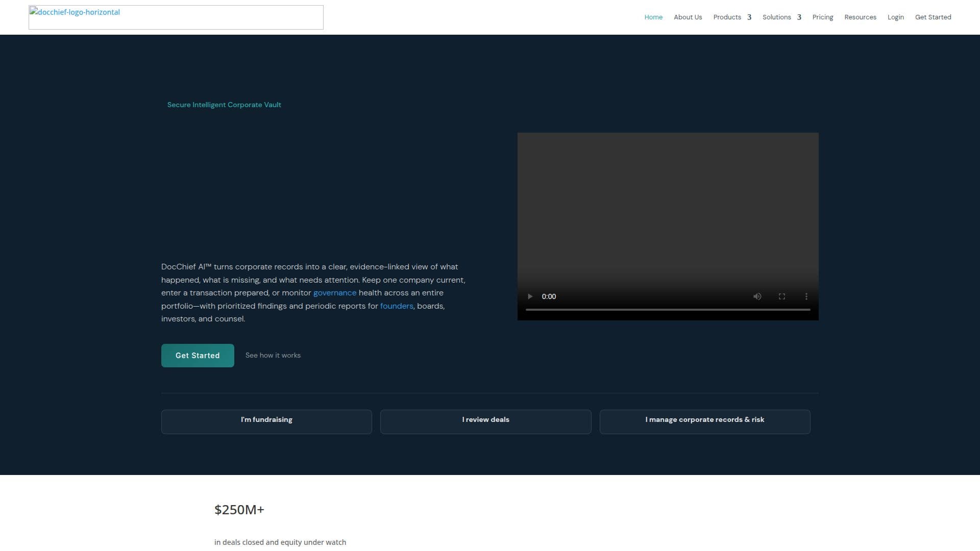
Task: Select the I'm fundraising option
Action: click(x=266, y=422)
